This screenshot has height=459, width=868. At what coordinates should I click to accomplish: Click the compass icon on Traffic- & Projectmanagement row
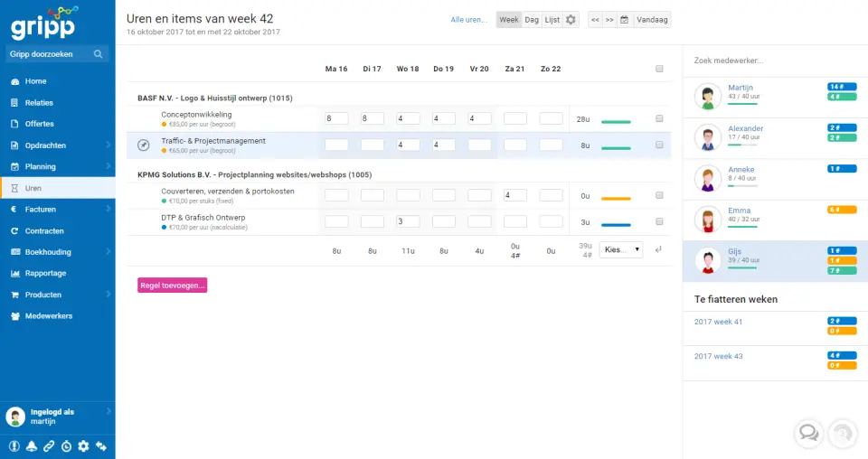143,145
